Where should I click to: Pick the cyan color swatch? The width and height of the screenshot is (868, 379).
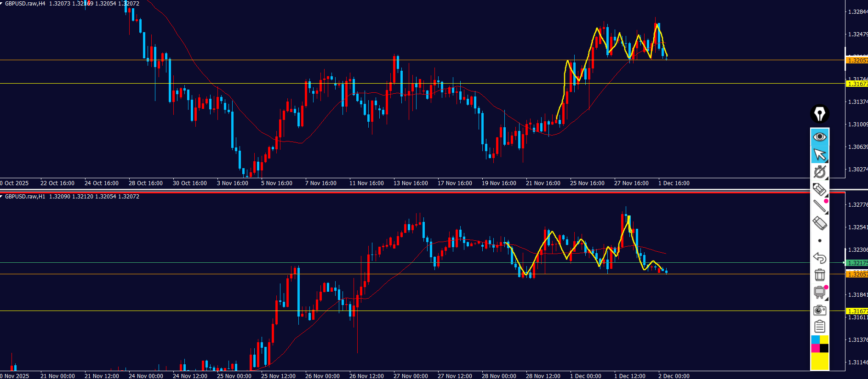815,339
